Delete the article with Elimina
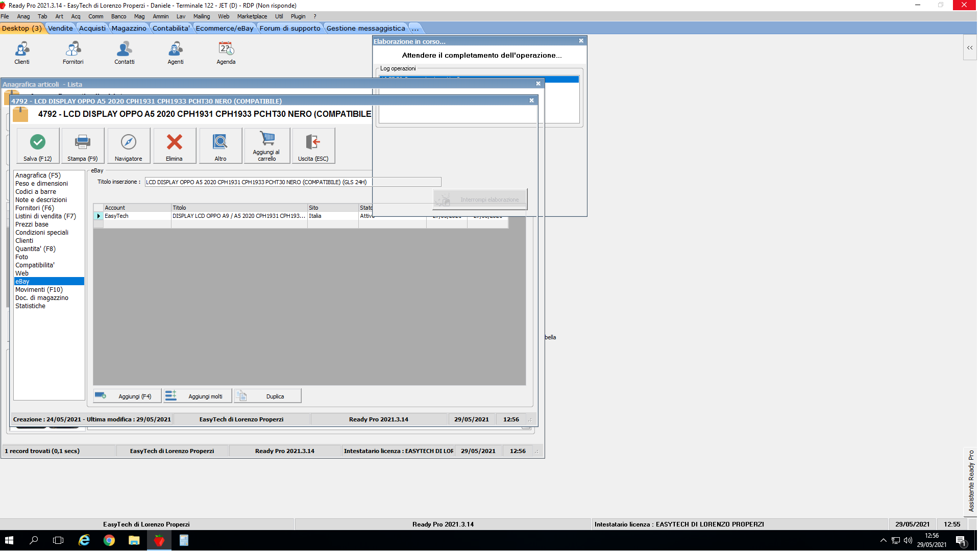Image resolution: width=980 pixels, height=551 pixels. point(174,146)
